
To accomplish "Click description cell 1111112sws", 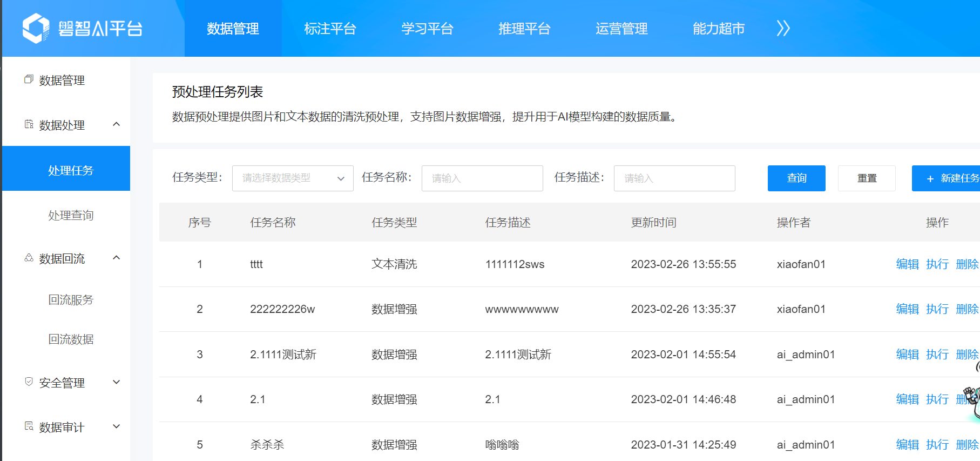I will (x=515, y=264).
